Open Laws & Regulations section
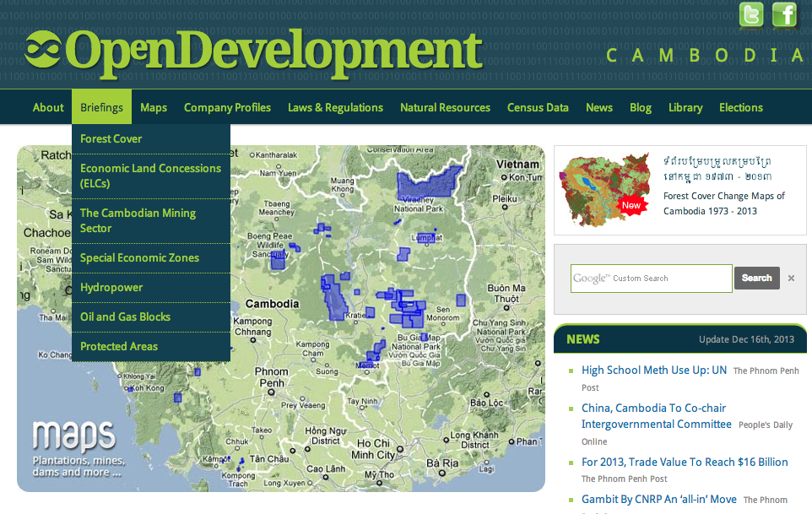Image resolution: width=812 pixels, height=514 pixels. click(x=336, y=108)
